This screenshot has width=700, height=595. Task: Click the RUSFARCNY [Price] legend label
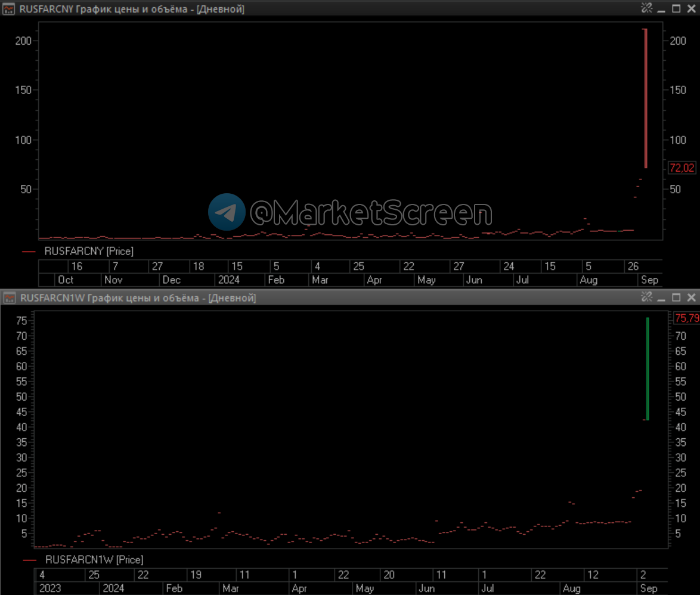(89, 252)
